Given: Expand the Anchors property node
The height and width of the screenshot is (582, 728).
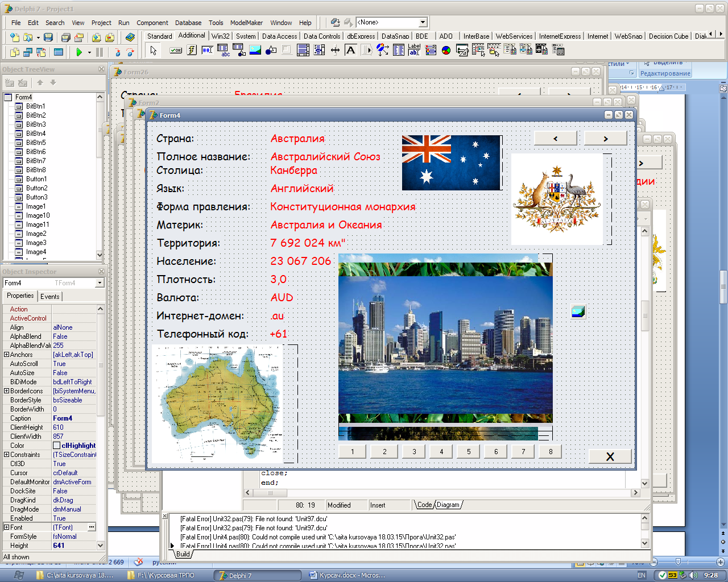Looking at the screenshot, I should click(6, 355).
